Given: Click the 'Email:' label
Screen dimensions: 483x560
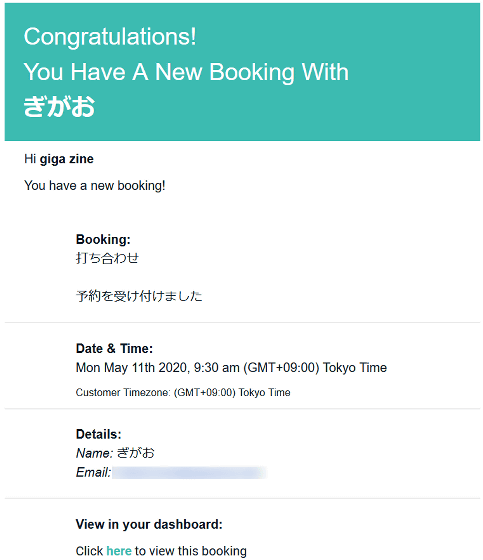Looking at the screenshot, I should click(94, 472).
